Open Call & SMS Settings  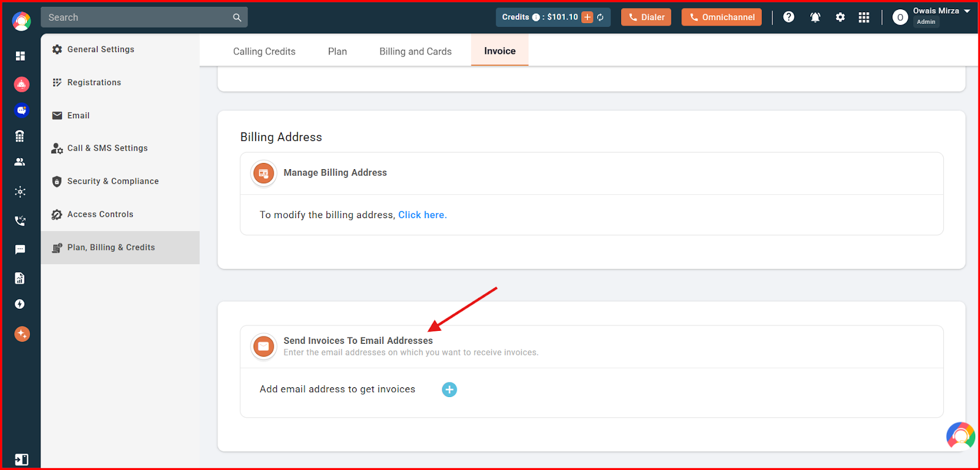point(120,148)
